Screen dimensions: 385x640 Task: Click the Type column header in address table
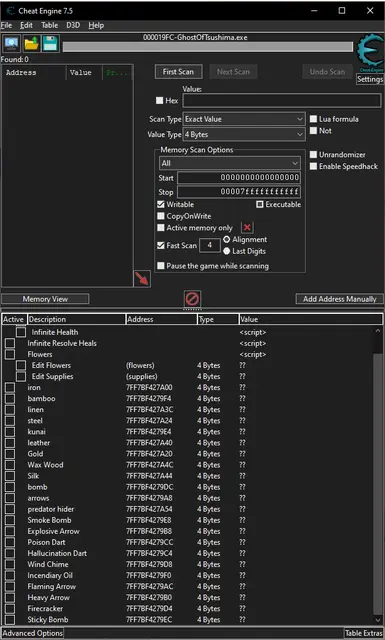click(x=218, y=319)
